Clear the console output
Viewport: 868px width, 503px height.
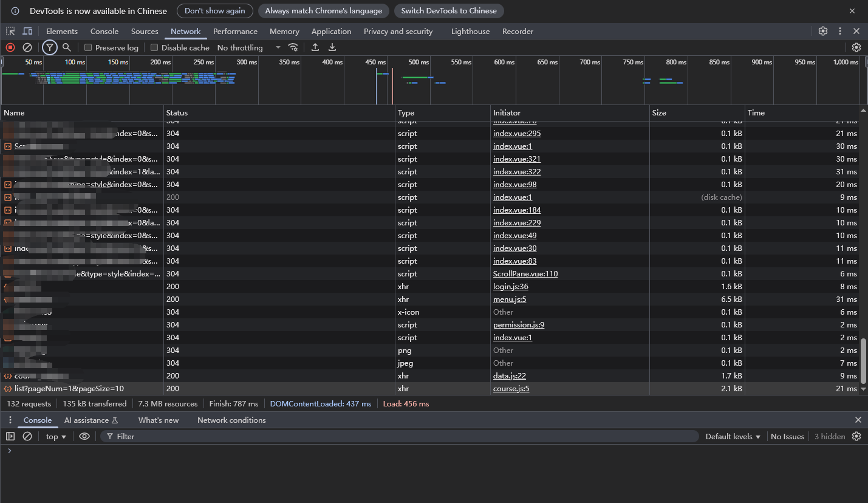[x=27, y=436]
